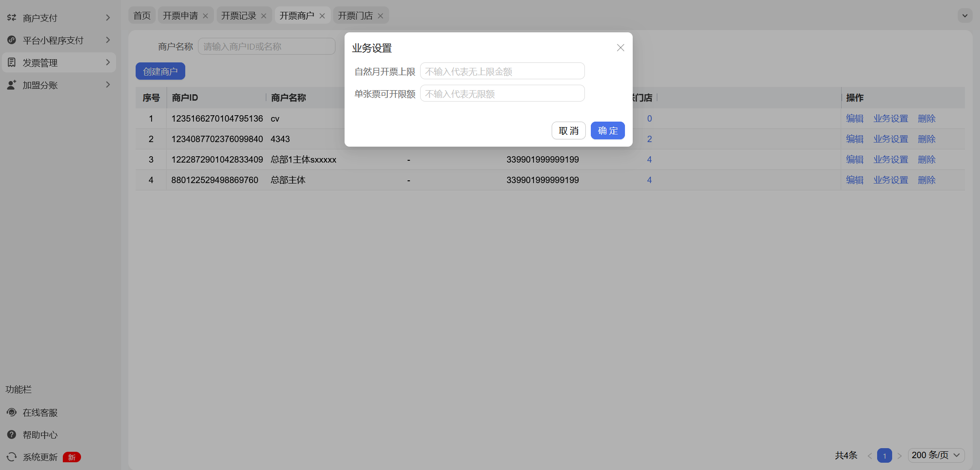Expand the 加盟分账 menu chevron
The width and height of the screenshot is (980, 470).
108,85
